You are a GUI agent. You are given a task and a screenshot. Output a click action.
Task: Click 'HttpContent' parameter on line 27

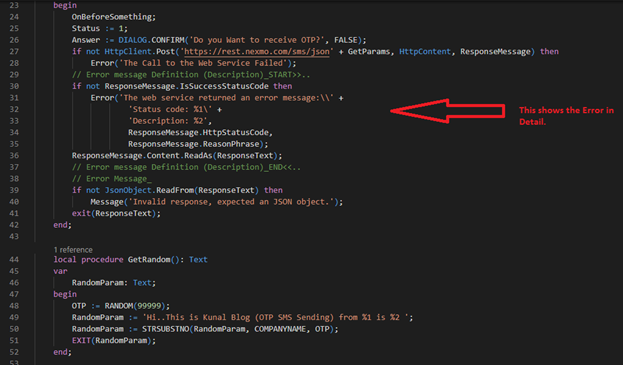[x=425, y=52]
